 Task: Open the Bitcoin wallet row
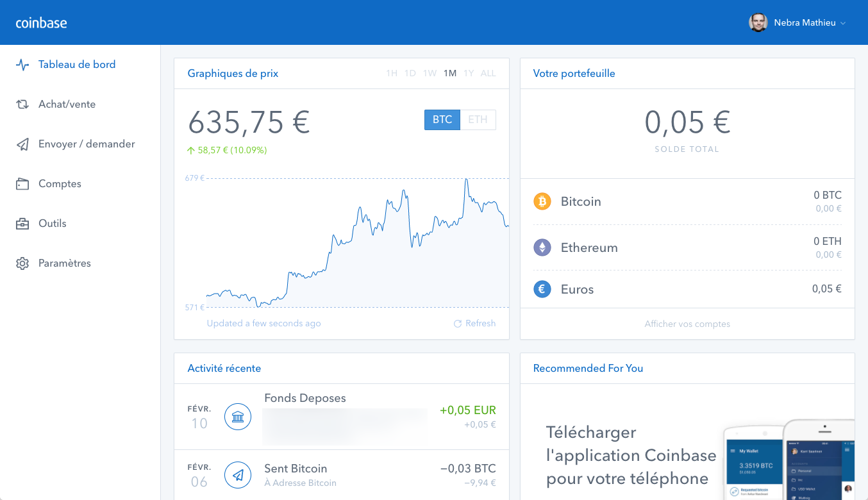[x=687, y=201]
